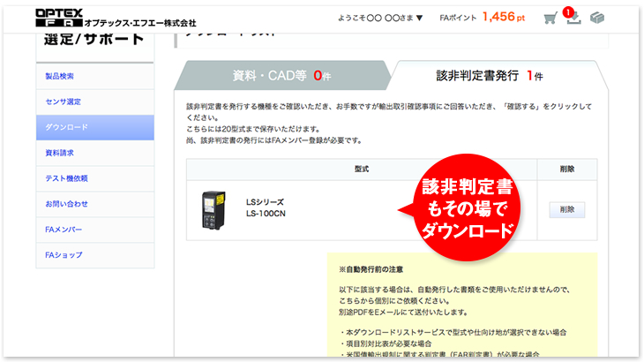
Task: Click the LS-100CN sensor thumbnail
Action: (x=214, y=208)
